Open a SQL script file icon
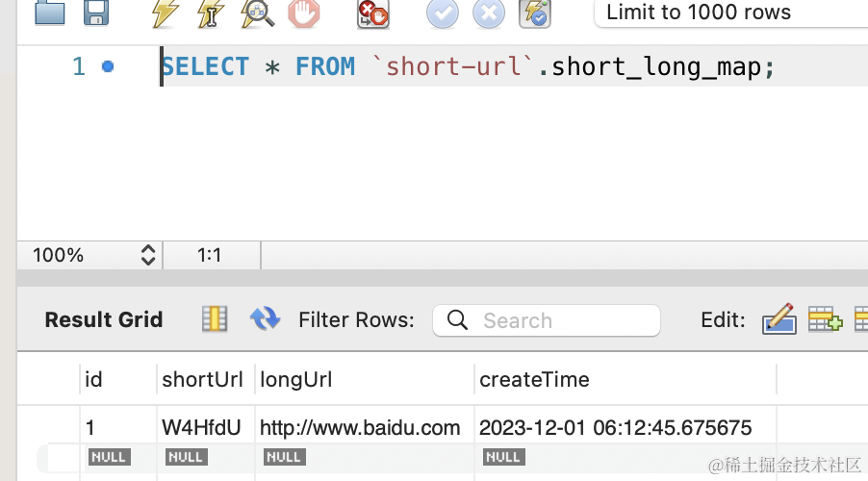The width and height of the screenshot is (868, 481). 50,13
